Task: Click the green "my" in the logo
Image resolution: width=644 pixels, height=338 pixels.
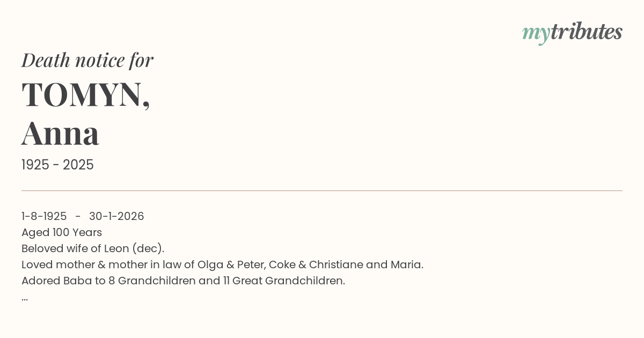Action: pyautogui.click(x=536, y=33)
